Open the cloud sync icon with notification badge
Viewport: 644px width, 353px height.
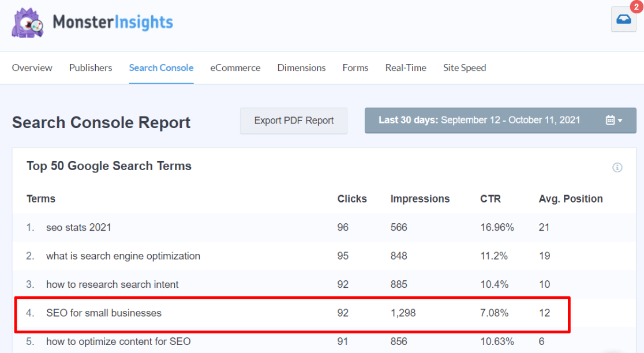pos(623,19)
